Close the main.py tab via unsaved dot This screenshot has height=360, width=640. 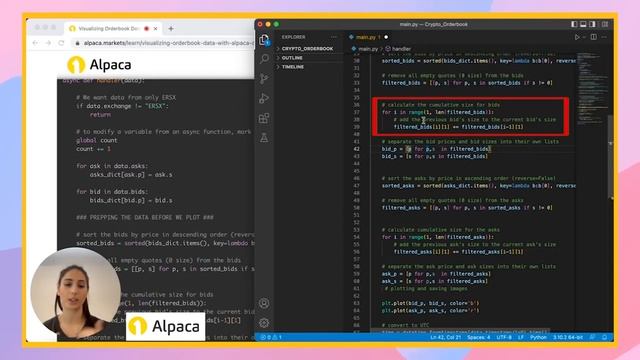click(386, 37)
